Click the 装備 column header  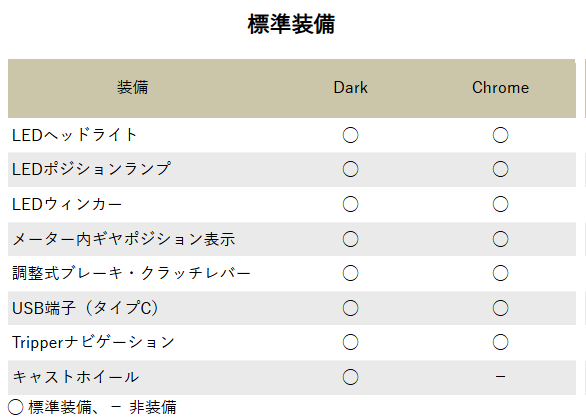click(132, 87)
